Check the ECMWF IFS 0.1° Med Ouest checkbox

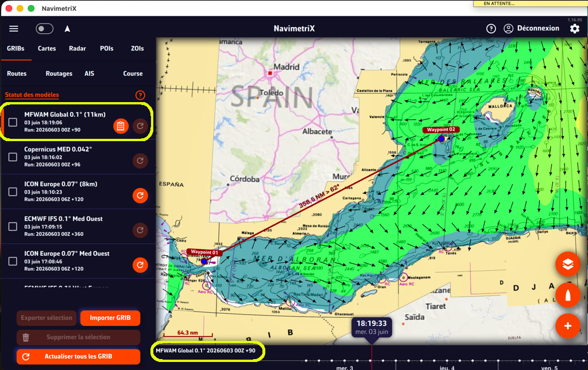[x=13, y=227]
